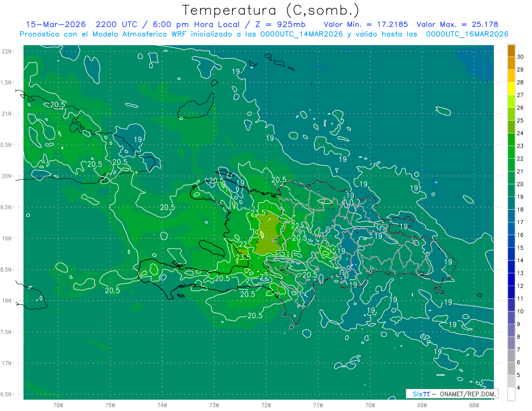
Task: Click the legend value label 30
Action: point(520,57)
